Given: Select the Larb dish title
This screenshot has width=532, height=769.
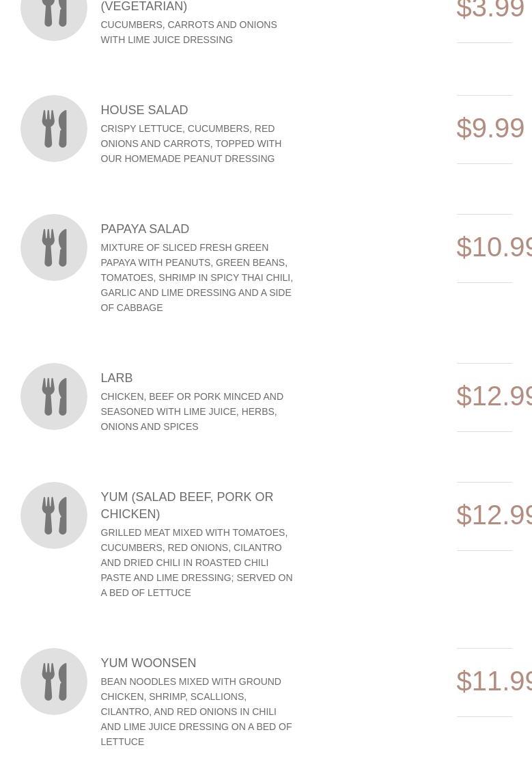Looking at the screenshot, I should 117,378.
